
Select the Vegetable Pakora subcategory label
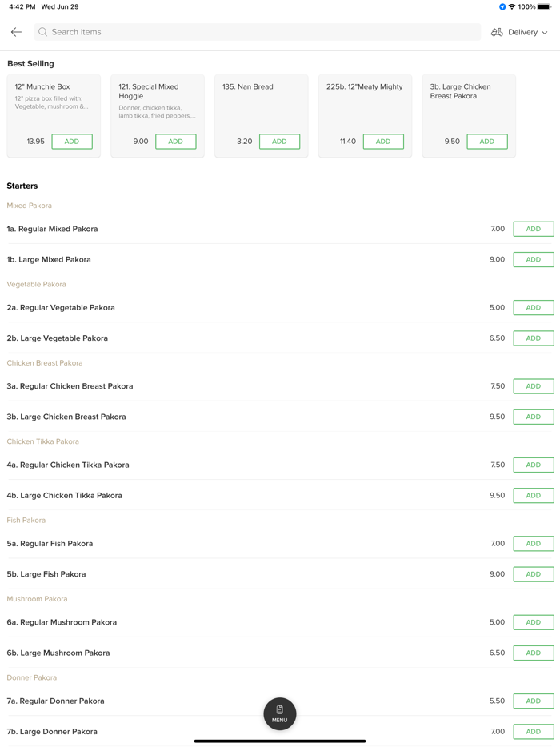pyautogui.click(x=36, y=284)
